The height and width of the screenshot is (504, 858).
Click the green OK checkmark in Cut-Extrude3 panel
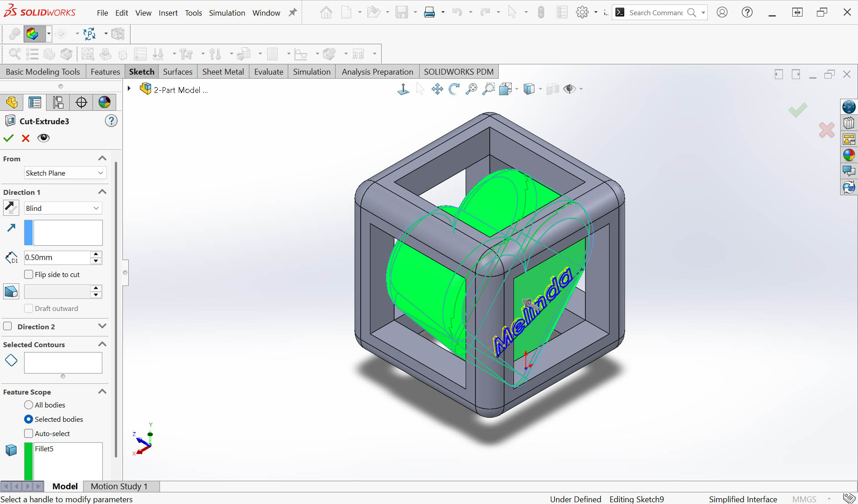pyautogui.click(x=8, y=138)
